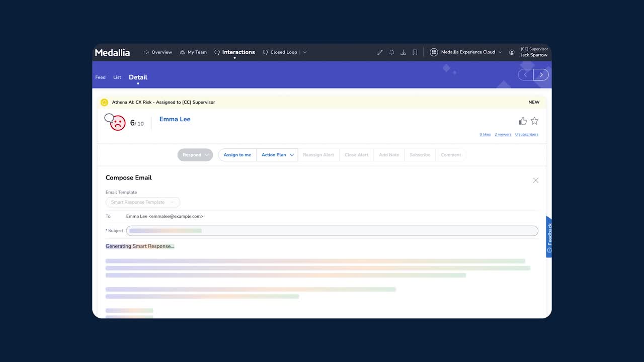This screenshot has width=644, height=362.
Task: Open the Action Plan dropdown
Action: [x=277, y=155]
